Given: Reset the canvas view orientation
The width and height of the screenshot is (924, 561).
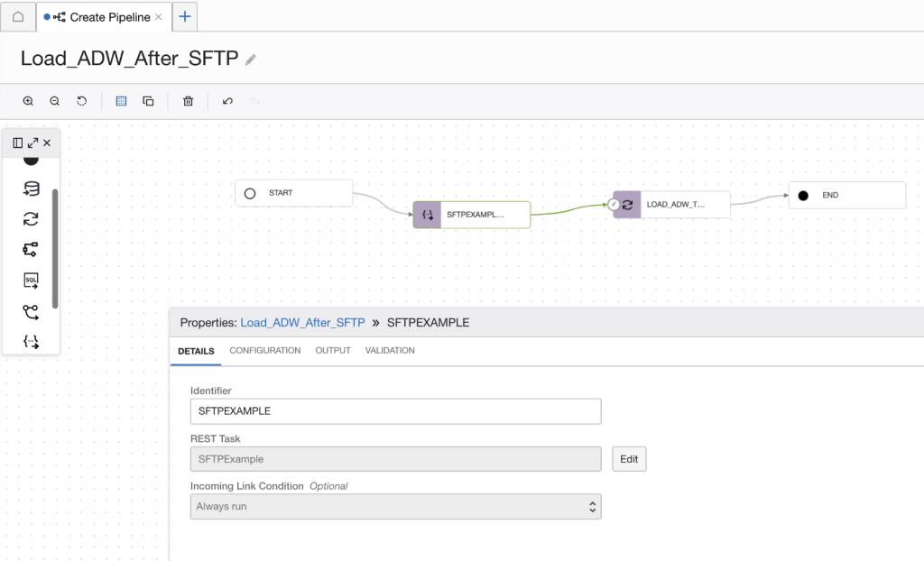Looking at the screenshot, I should pos(81,101).
